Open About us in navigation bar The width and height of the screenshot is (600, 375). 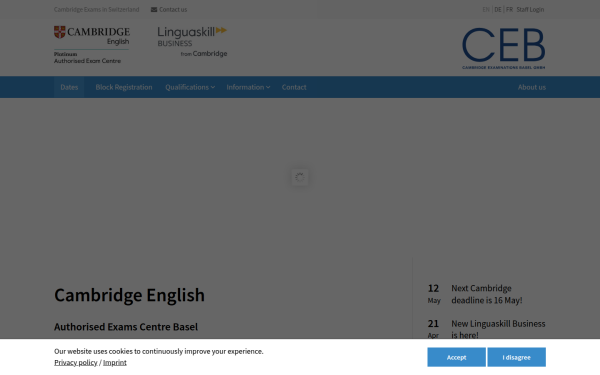(x=532, y=87)
